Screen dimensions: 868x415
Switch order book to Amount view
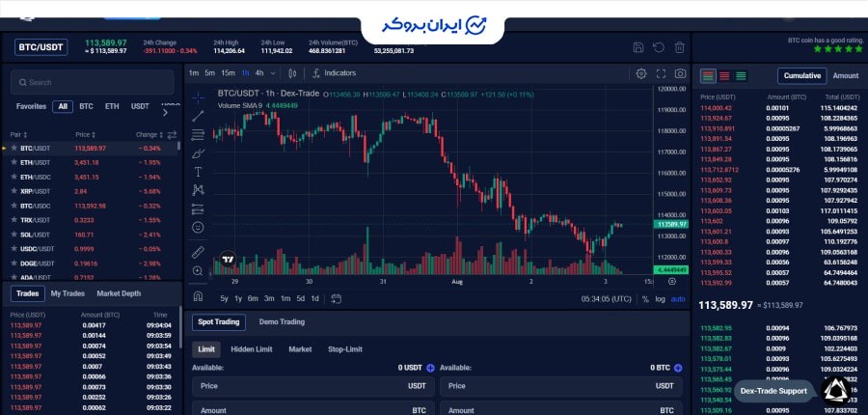coord(845,75)
